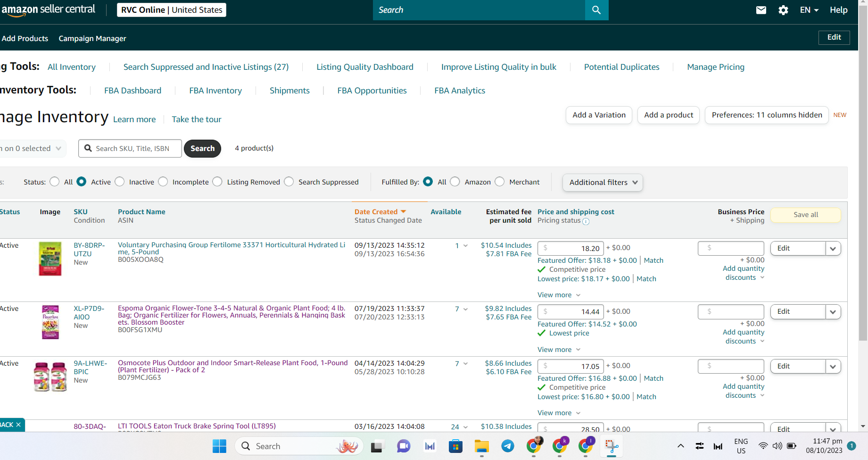Click the Fertilome product thumbnail image
This screenshot has height=460, width=868.
[x=50, y=259]
